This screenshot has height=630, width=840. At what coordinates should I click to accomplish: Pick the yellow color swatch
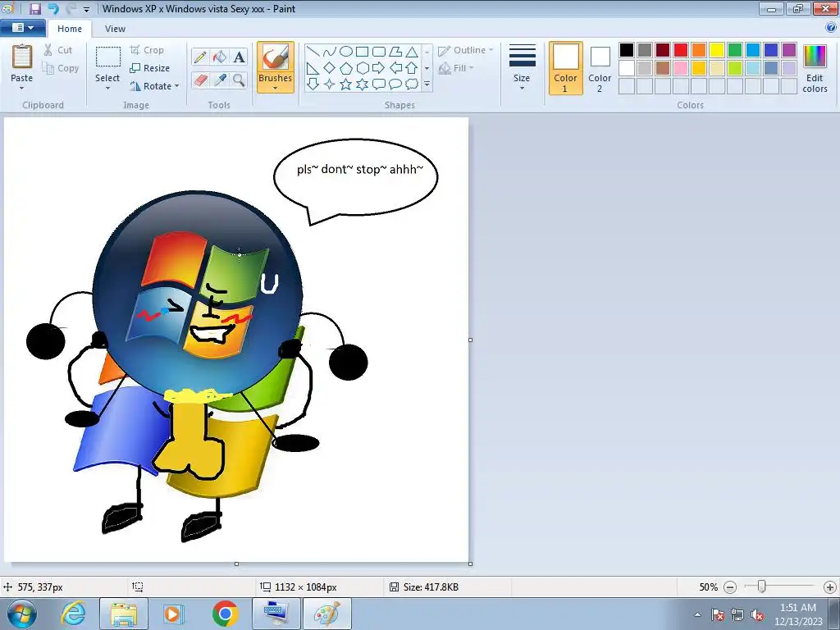click(717, 50)
